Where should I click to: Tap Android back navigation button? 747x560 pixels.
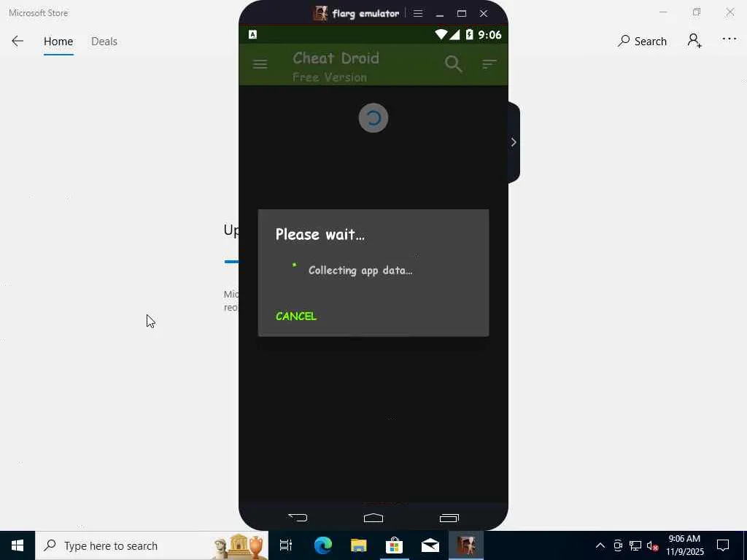point(298,517)
